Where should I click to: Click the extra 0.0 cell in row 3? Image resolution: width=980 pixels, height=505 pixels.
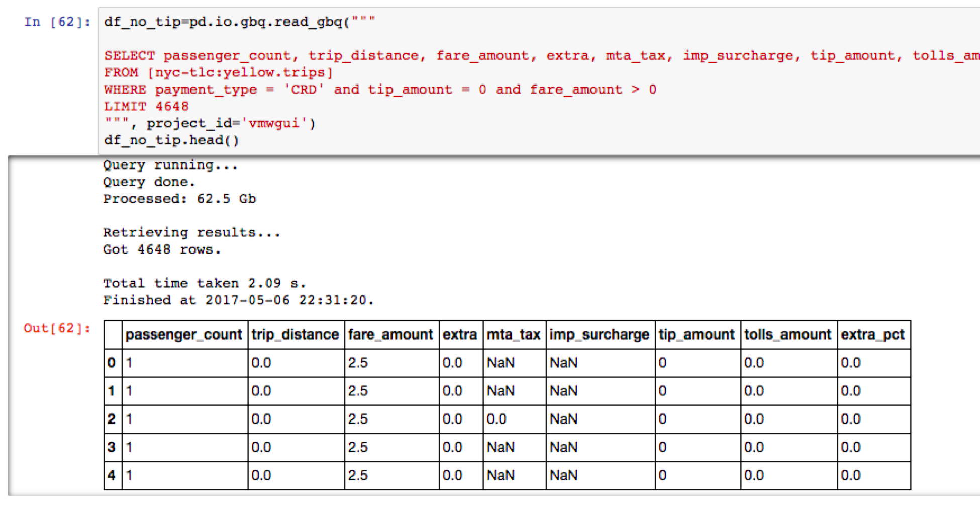(460, 447)
